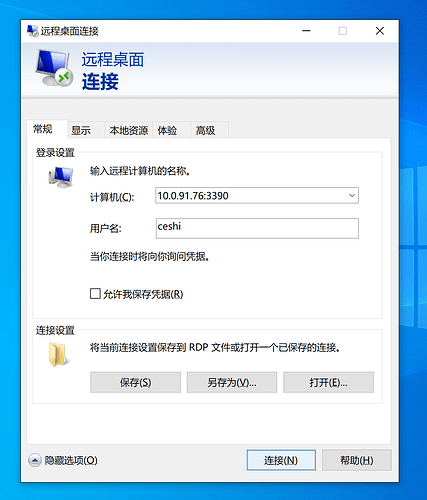Enable 允许我保存凭据 checkbox
The image size is (427, 500).
pos(95,294)
